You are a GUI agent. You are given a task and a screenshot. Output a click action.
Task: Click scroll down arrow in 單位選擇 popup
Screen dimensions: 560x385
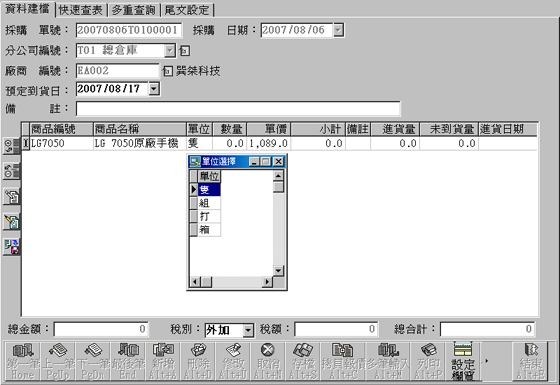pos(278,271)
